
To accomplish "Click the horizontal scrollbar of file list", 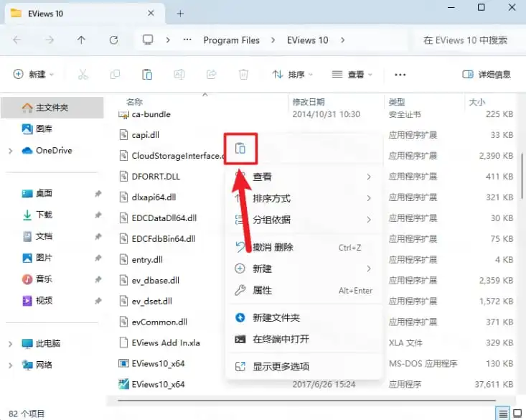I will click(x=306, y=400).
